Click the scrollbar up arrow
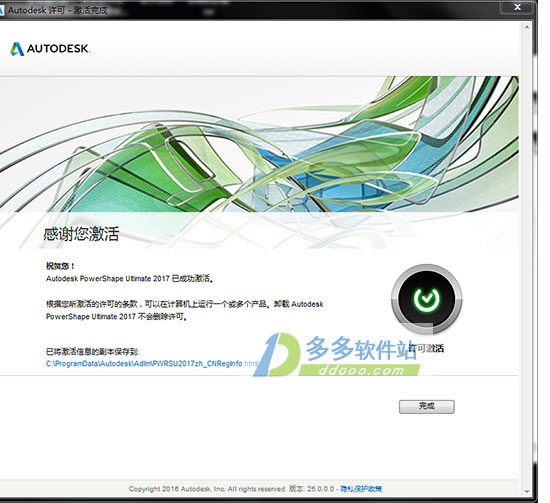 click(x=526, y=27)
